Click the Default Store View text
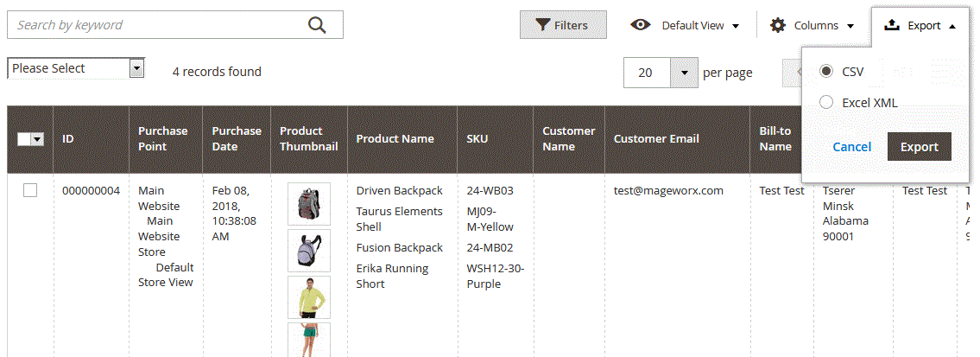Image resolution: width=980 pixels, height=357 pixels. [167, 275]
